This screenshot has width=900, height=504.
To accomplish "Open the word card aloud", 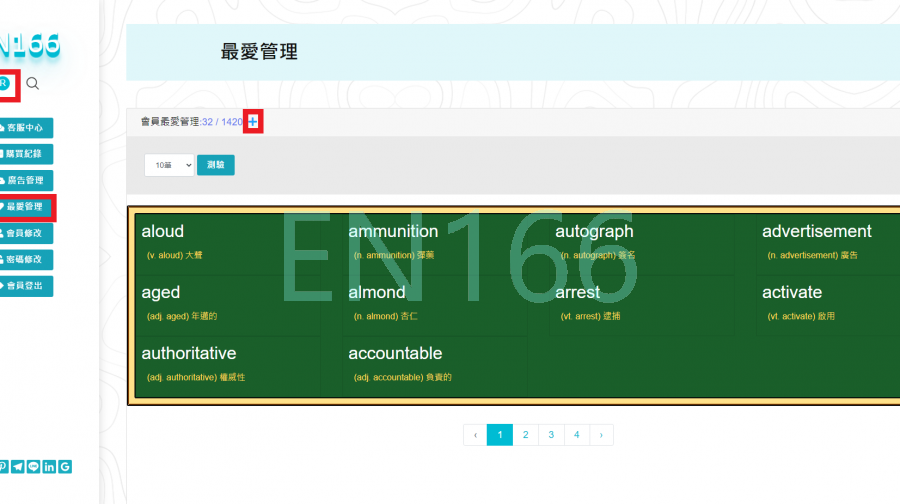I will click(x=227, y=245).
